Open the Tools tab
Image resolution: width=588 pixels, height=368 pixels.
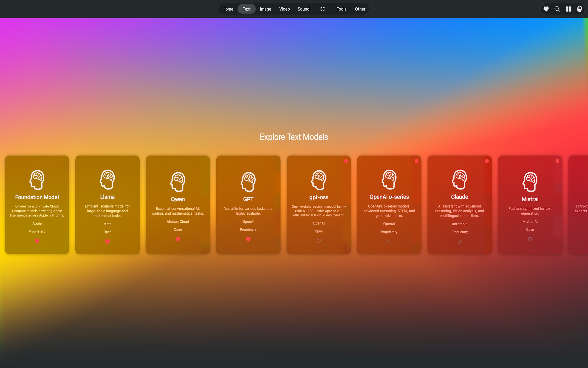click(x=341, y=9)
